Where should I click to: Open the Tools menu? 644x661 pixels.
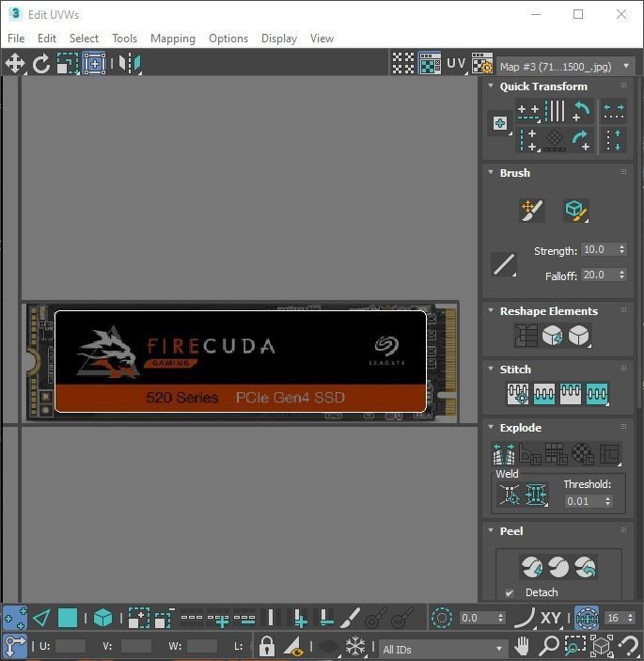tap(124, 39)
